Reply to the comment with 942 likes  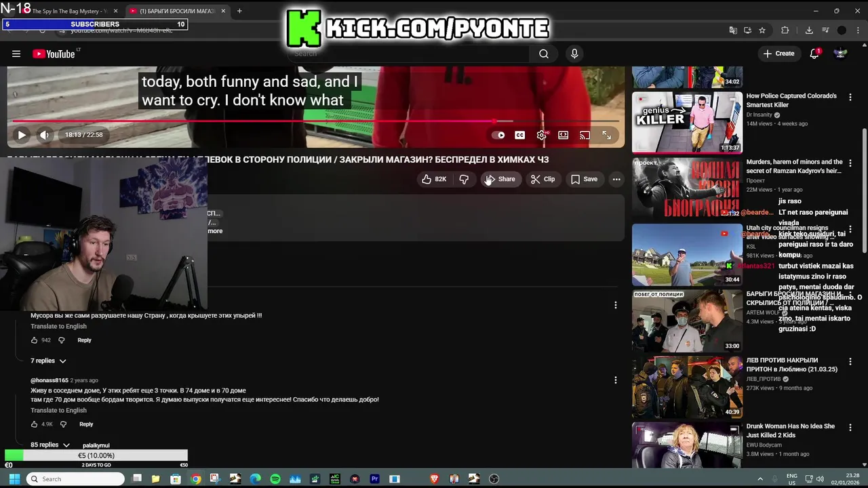point(84,340)
